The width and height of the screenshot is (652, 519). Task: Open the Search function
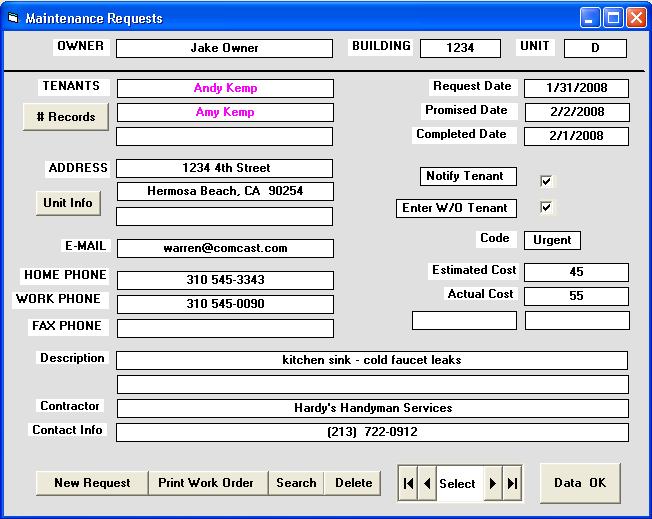click(296, 483)
